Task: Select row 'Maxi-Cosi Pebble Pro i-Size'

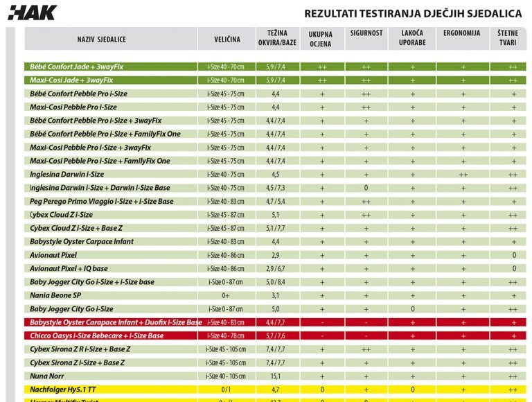Action: click(275, 107)
